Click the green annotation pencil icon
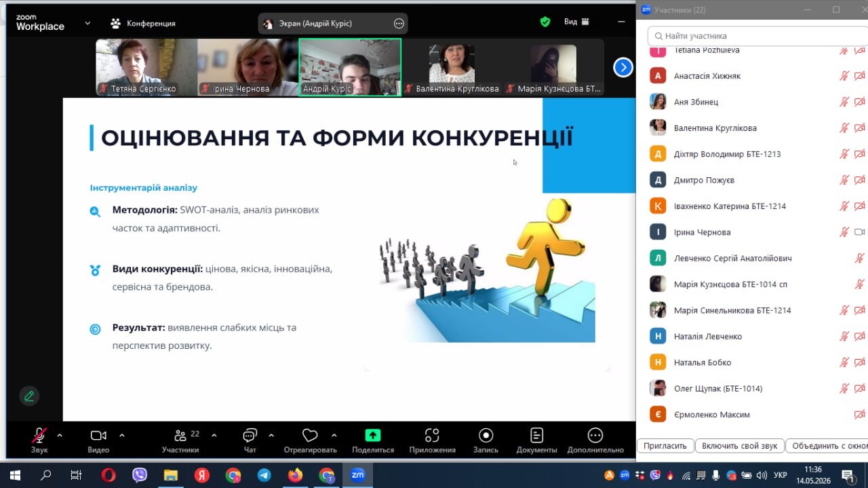 (x=28, y=396)
